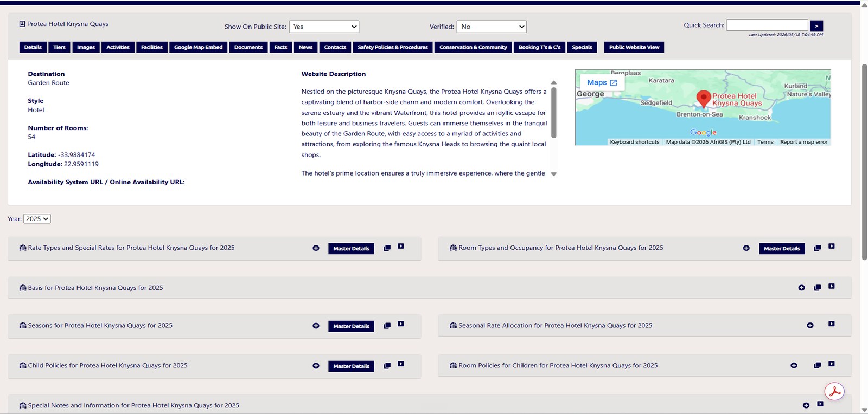This screenshot has width=868, height=414.
Task: Open Master Details for Seasons
Action: tap(351, 326)
